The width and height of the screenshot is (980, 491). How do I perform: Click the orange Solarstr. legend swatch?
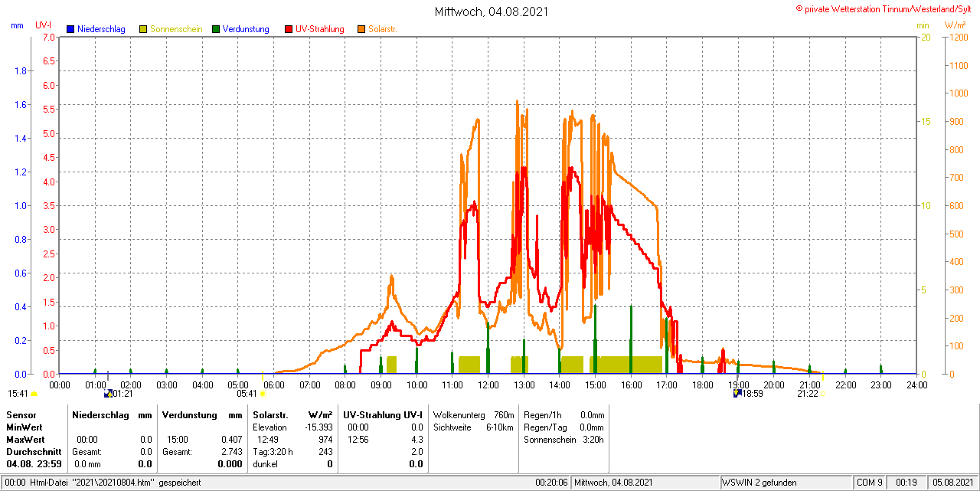coord(361,29)
